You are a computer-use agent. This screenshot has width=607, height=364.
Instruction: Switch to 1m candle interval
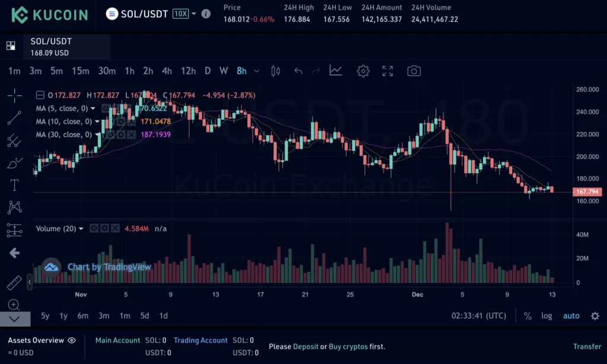[x=14, y=71]
